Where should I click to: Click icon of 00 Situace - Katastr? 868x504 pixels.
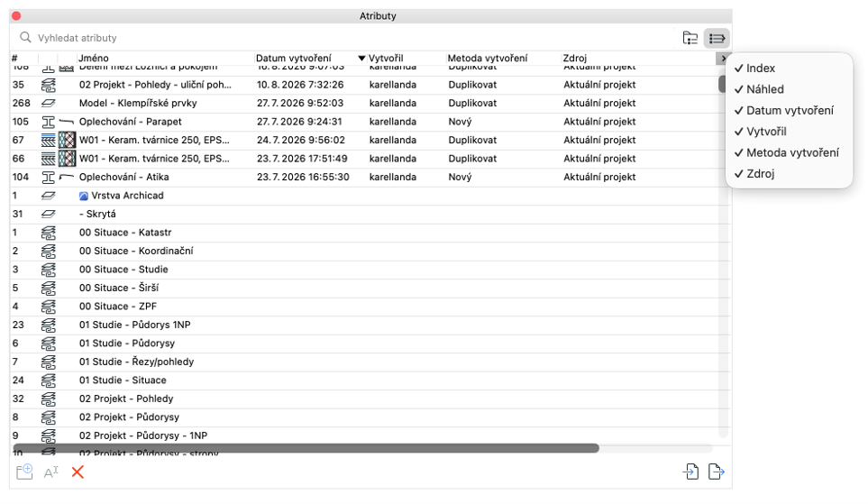click(x=49, y=233)
